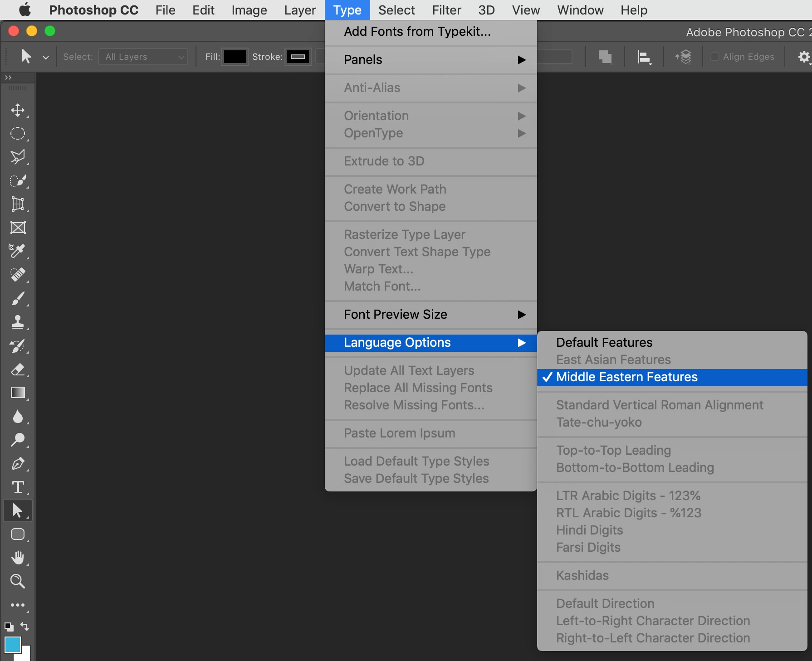Select the Gradient tool
The image size is (812, 661).
click(18, 393)
